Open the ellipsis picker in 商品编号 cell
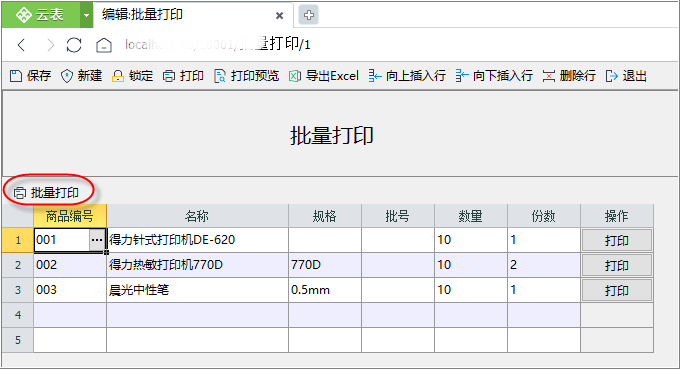The width and height of the screenshot is (680, 369). [97, 240]
